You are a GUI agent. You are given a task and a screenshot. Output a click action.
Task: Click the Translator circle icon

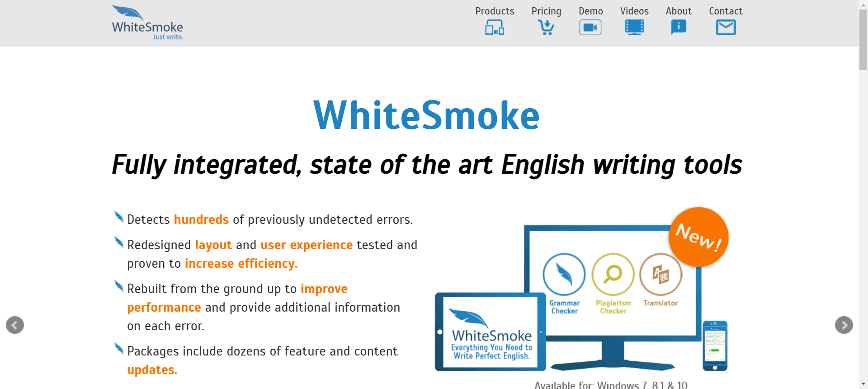(x=661, y=274)
